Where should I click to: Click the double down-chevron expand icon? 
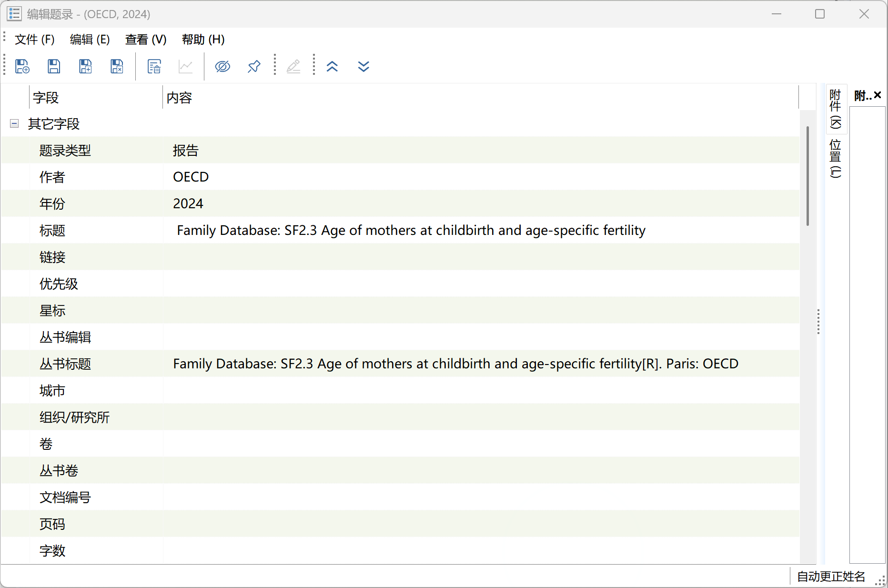(363, 66)
